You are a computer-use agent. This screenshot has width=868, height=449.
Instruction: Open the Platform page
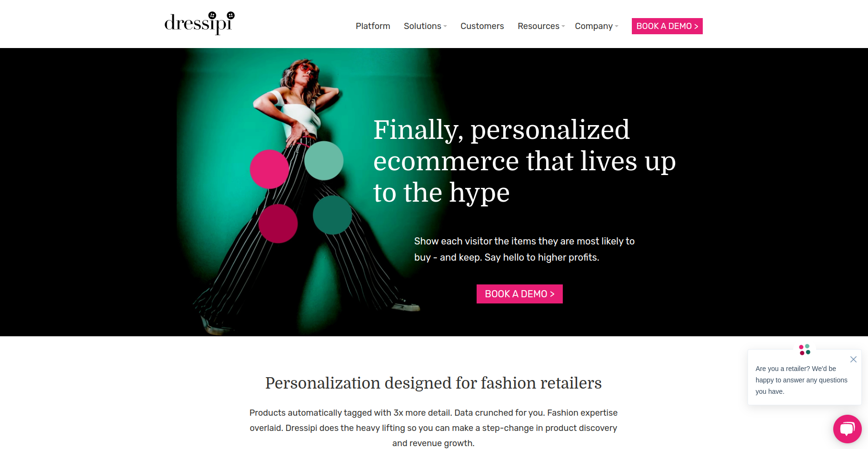(x=373, y=26)
